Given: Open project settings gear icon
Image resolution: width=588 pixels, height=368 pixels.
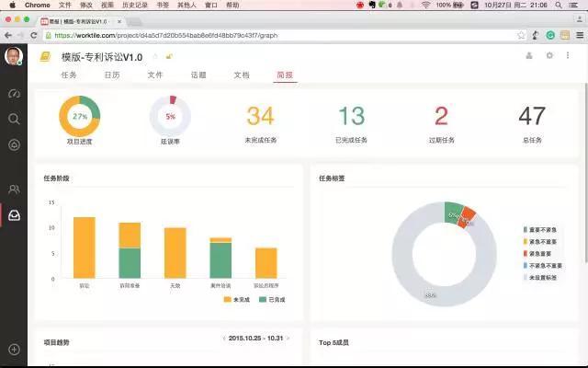Looking at the screenshot, I should tap(549, 56).
